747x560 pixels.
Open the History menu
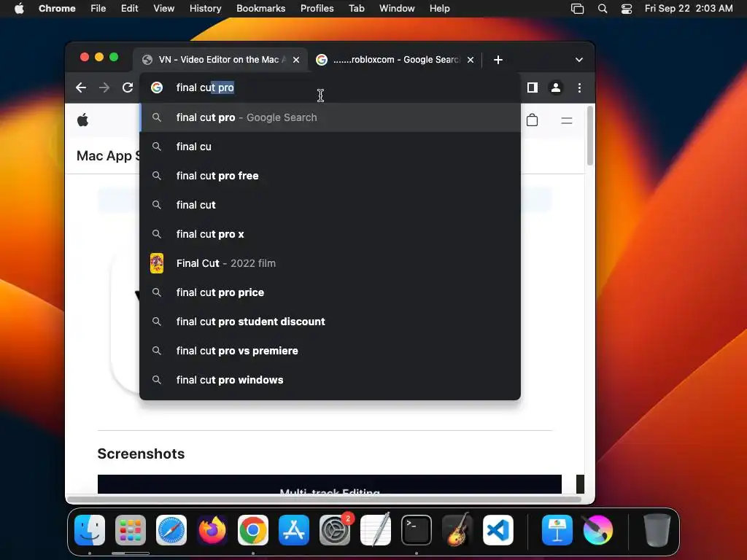click(x=205, y=8)
